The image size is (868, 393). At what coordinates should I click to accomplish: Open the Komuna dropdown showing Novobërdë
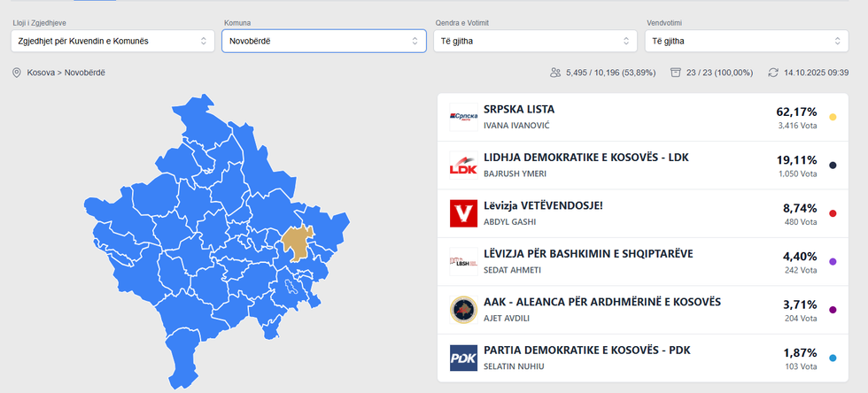(x=325, y=41)
